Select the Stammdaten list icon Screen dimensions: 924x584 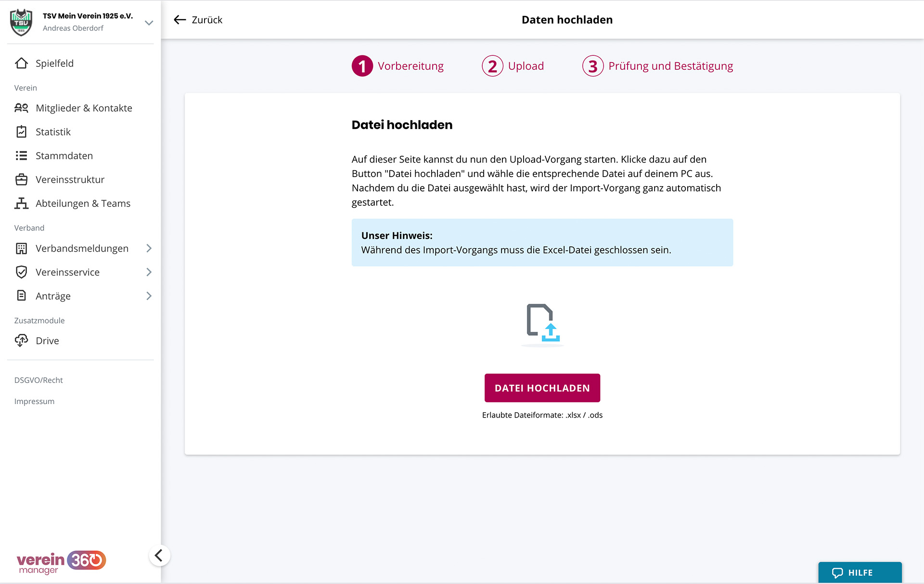tap(21, 155)
